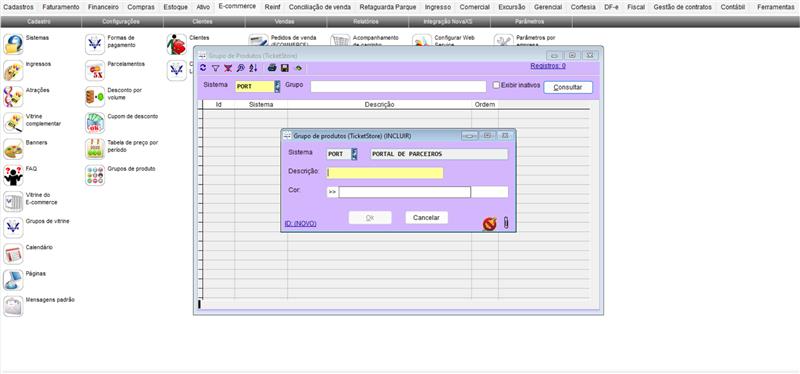Enable the Exibir inativos checkbox
The image size is (800, 374).
click(496, 85)
